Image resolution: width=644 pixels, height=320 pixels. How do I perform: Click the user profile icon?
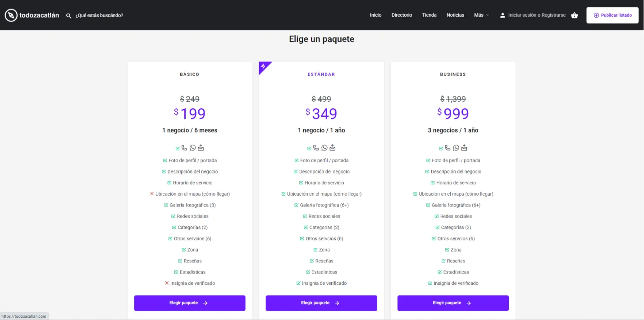tap(502, 15)
